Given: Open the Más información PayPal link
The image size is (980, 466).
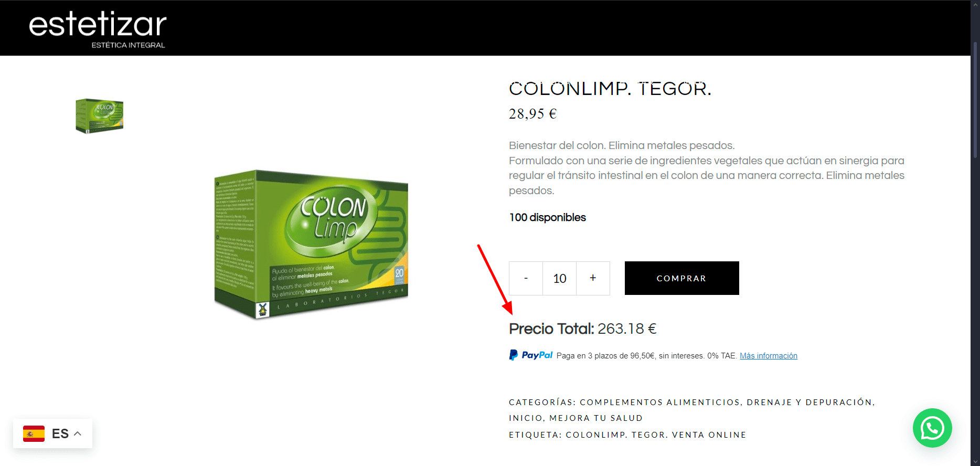Looking at the screenshot, I should coord(768,356).
